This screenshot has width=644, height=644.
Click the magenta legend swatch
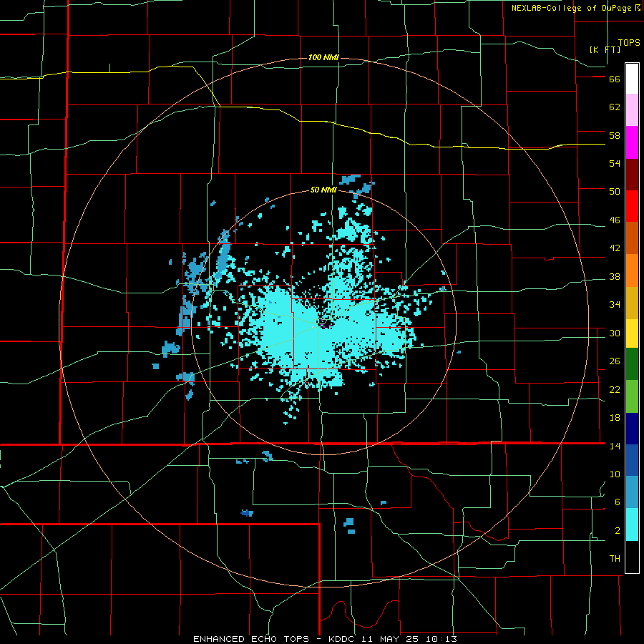[632, 142]
